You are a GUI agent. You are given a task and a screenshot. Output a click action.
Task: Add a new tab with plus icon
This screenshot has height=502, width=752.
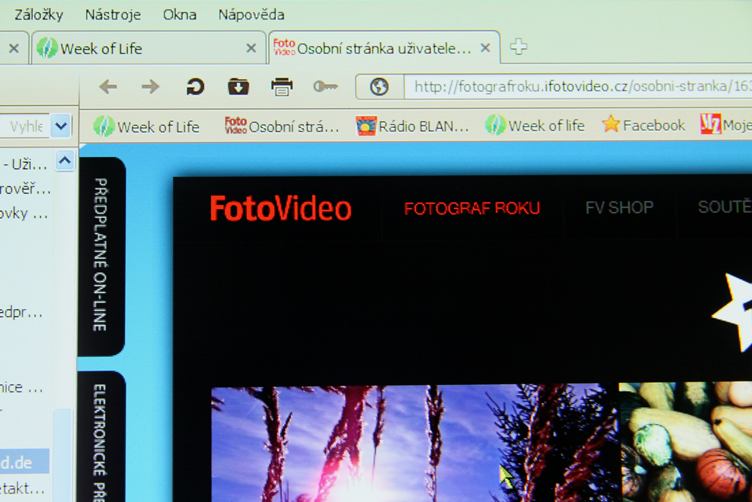click(518, 47)
